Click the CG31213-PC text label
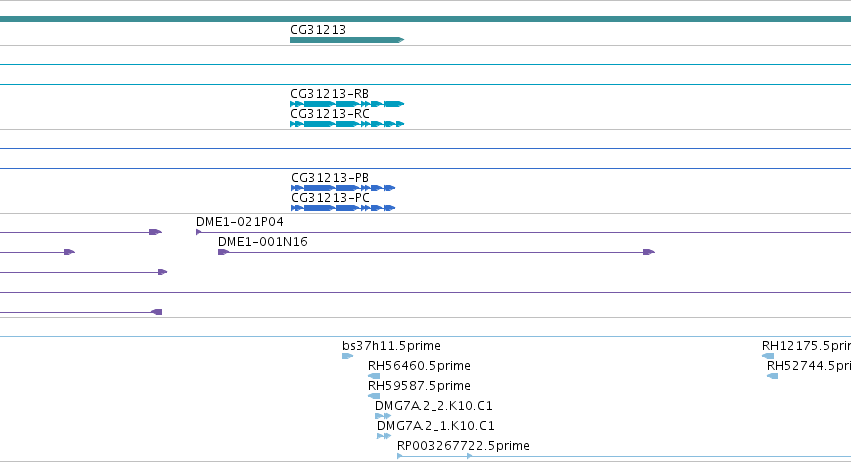The height and width of the screenshot is (462, 851). pos(330,198)
